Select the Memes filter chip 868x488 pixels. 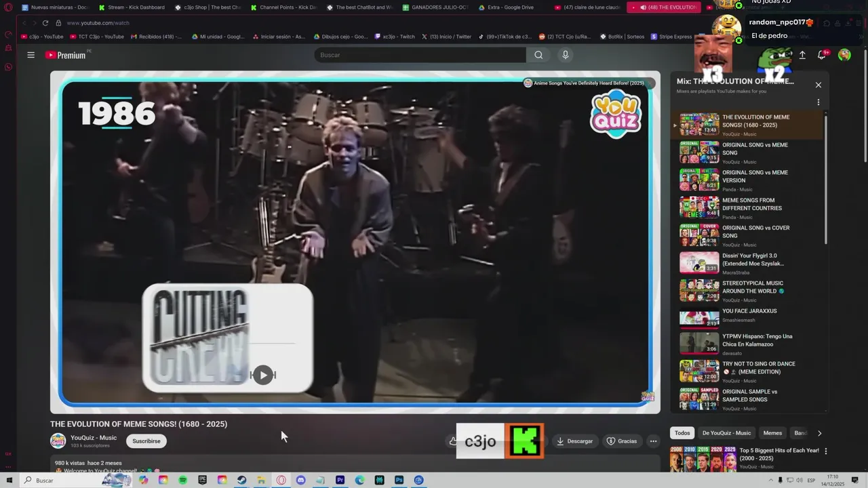click(772, 433)
